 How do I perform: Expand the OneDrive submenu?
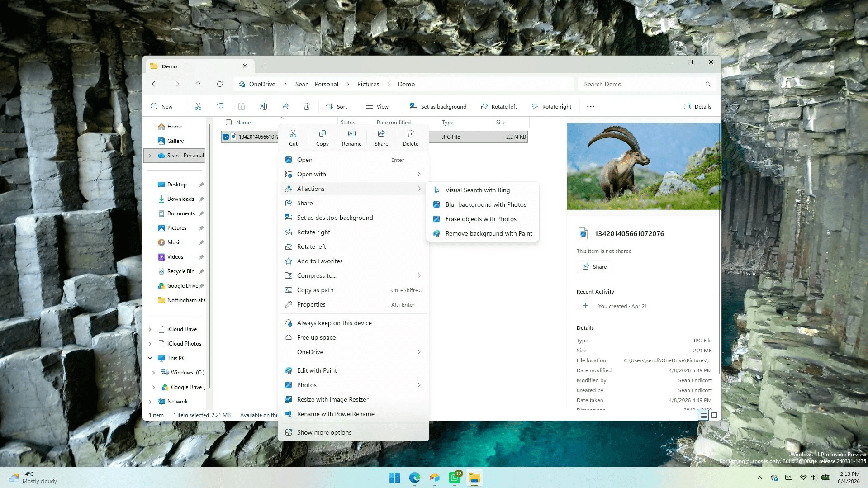tap(419, 352)
